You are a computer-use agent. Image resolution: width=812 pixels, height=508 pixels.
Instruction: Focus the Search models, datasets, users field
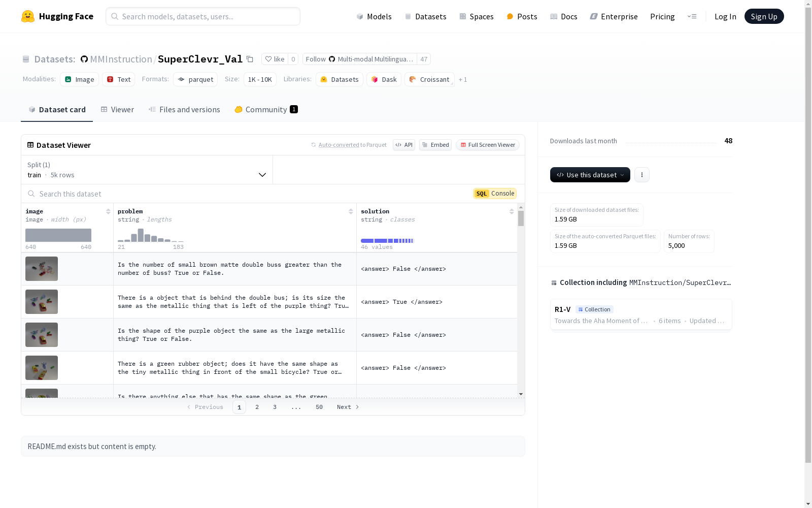203,16
